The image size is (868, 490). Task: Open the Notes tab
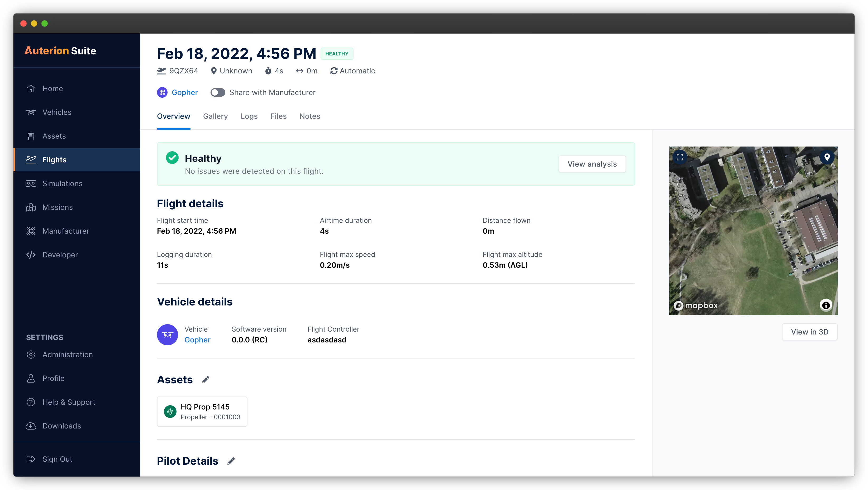[310, 116]
